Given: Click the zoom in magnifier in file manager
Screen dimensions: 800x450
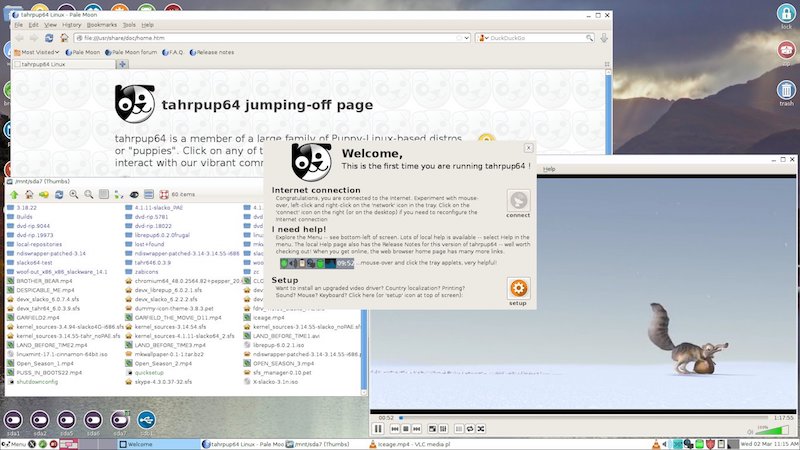Looking at the screenshot, I should 72,194.
